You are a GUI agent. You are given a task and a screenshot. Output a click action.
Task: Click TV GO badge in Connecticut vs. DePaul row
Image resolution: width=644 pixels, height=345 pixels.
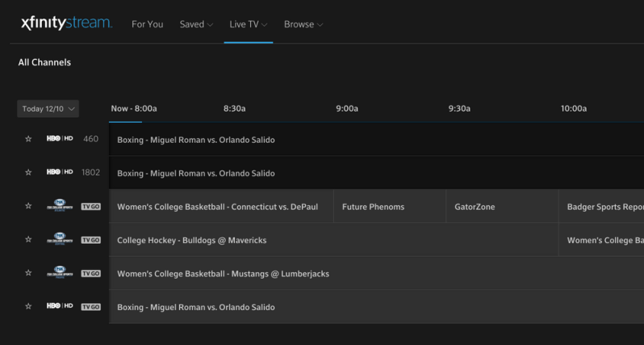point(90,206)
